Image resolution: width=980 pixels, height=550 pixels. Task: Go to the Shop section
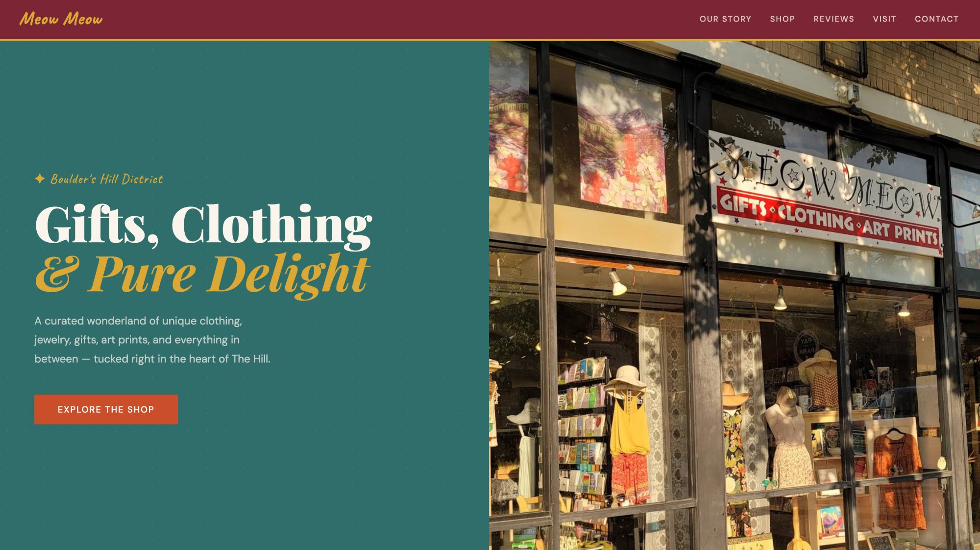coord(782,19)
